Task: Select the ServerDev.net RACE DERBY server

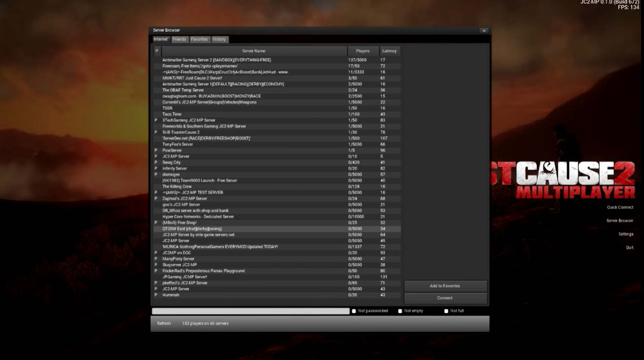Action: [x=277, y=139]
